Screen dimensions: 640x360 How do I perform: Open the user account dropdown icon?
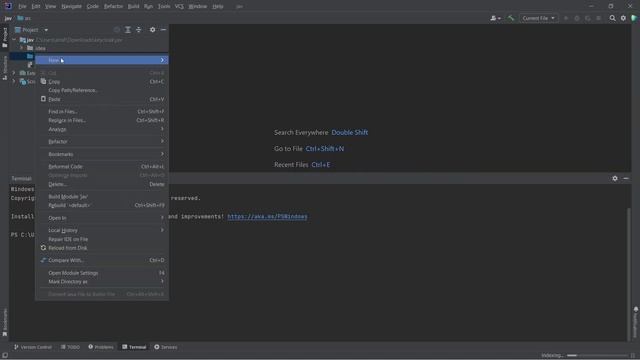pos(496,18)
